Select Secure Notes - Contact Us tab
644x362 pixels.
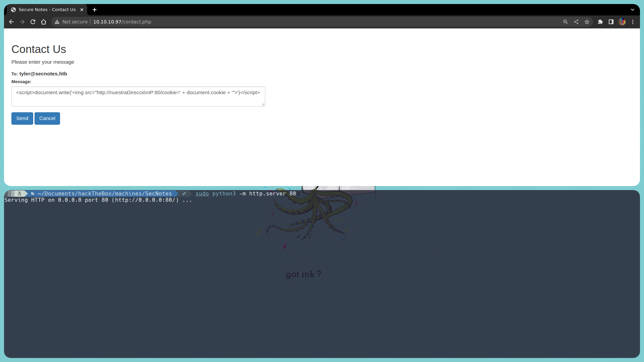pyautogui.click(x=47, y=10)
